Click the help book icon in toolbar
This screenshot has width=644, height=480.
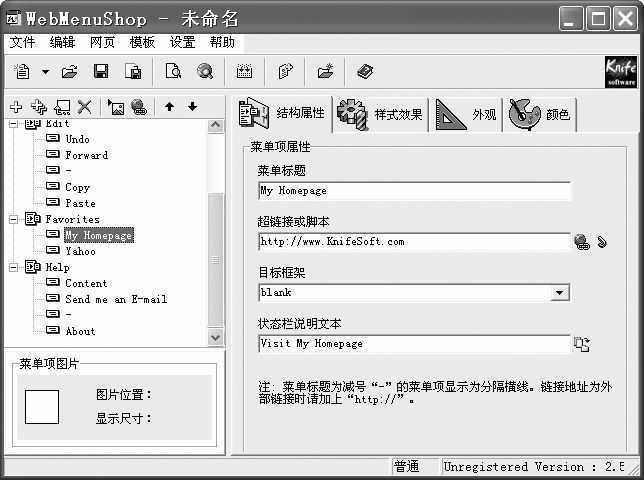(x=364, y=71)
